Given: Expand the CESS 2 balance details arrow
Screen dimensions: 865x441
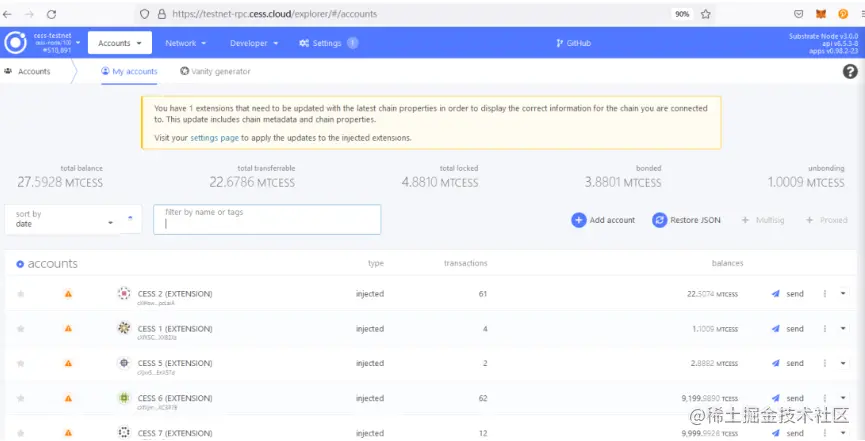Looking at the screenshot, I should pos(843,294).
